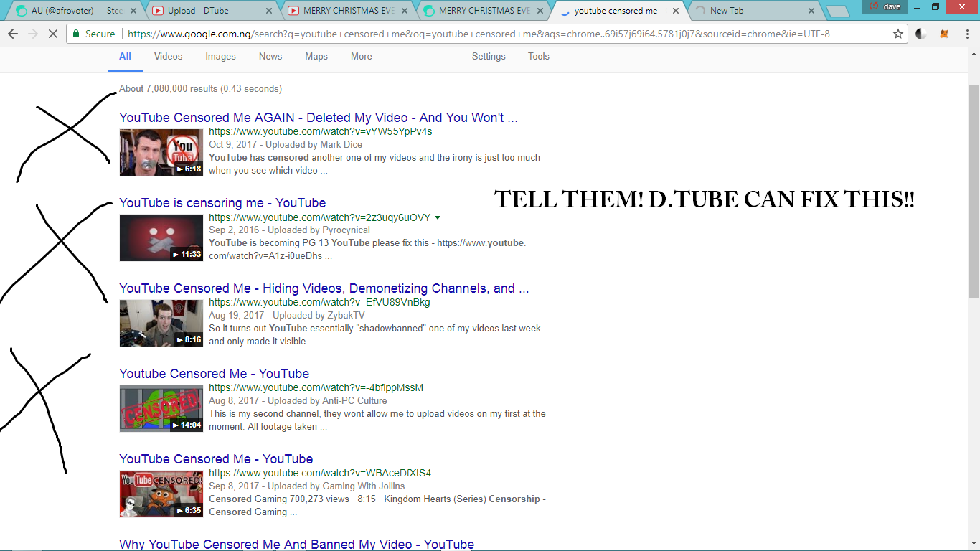Close the AU (@afrovoter) tab
980x551 pixels.
(x=133, y=11)
